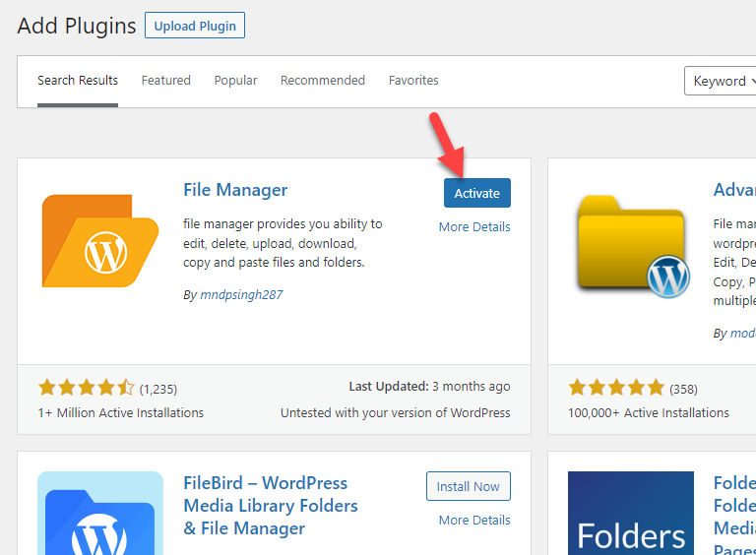The height and width of the screenshot is (555, 756).
Task: Click the FileBird blue folder plugin icon
Action: pyautogui.click(x=100, y=513)
